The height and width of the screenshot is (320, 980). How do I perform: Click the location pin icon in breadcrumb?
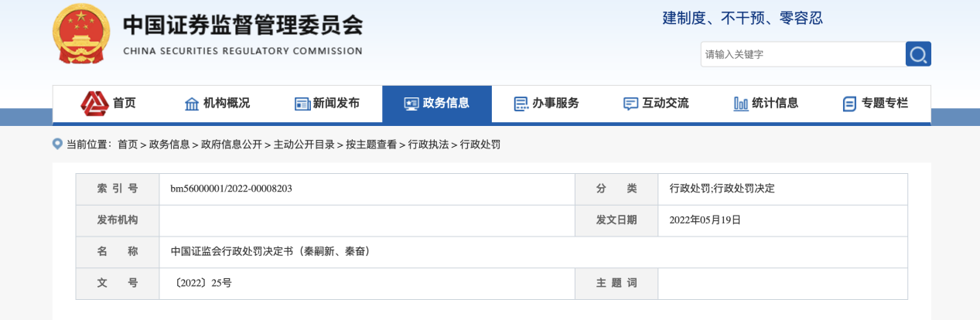click(57, 144)
